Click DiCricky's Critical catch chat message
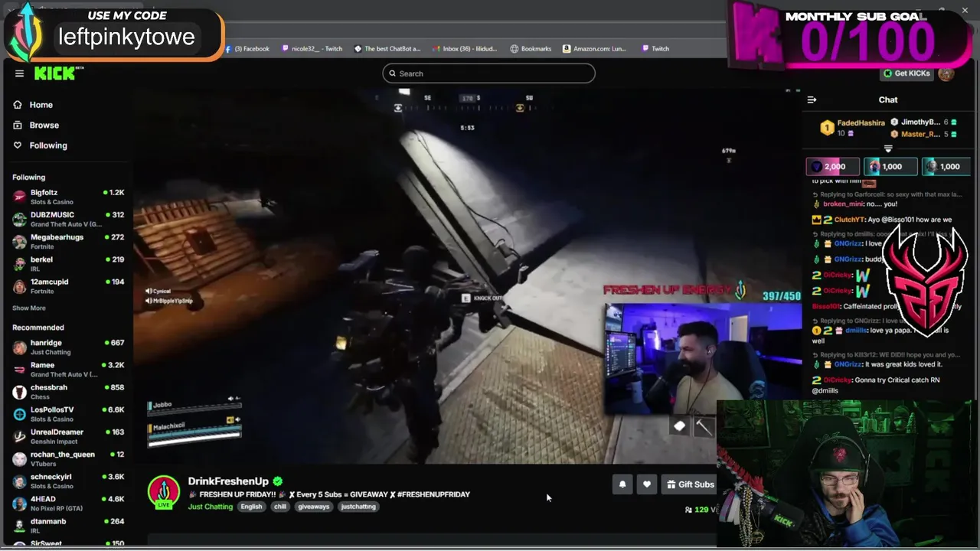Image resolution: width=980 pixels, height=551 pixels. pos(875,385)
